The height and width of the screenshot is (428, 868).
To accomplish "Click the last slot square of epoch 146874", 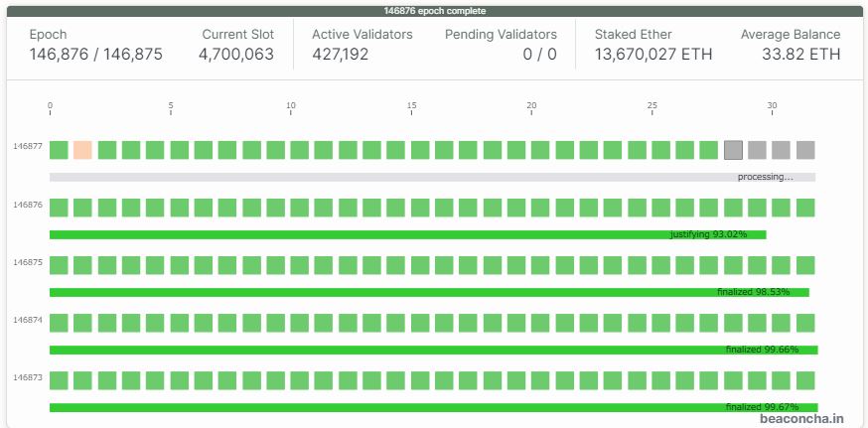I will coord(805,323).
